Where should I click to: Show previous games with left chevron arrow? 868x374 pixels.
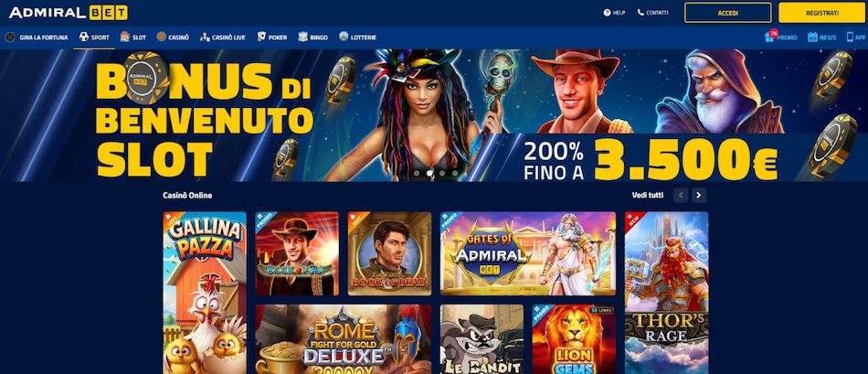(681, 195)
